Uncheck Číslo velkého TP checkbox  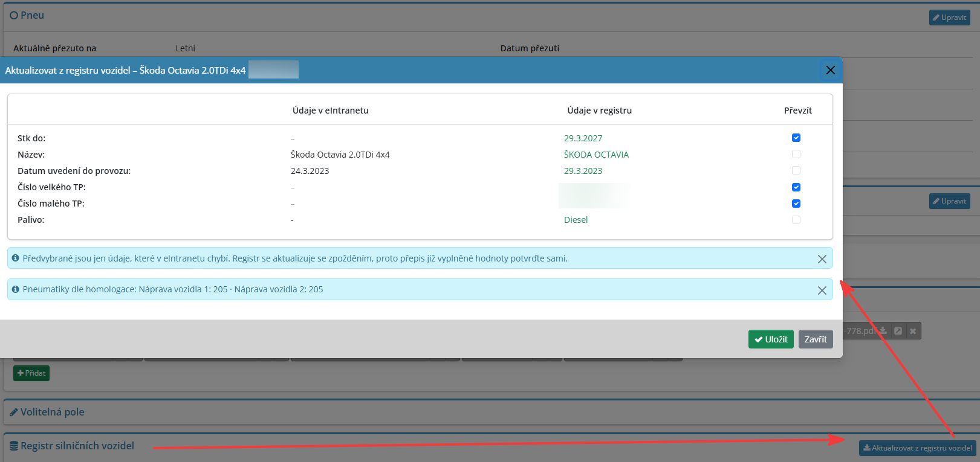(796, 187)
